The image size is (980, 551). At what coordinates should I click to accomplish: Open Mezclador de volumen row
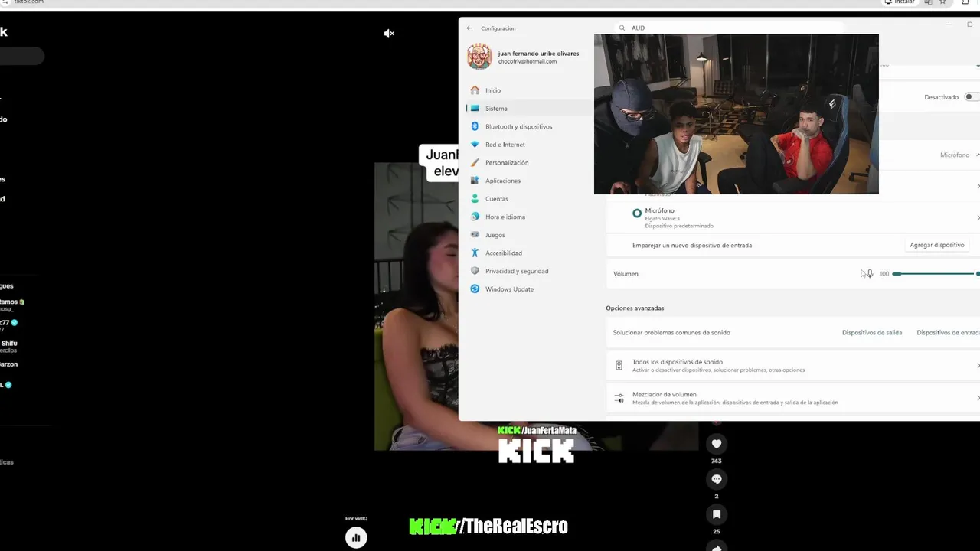[792, 398]
